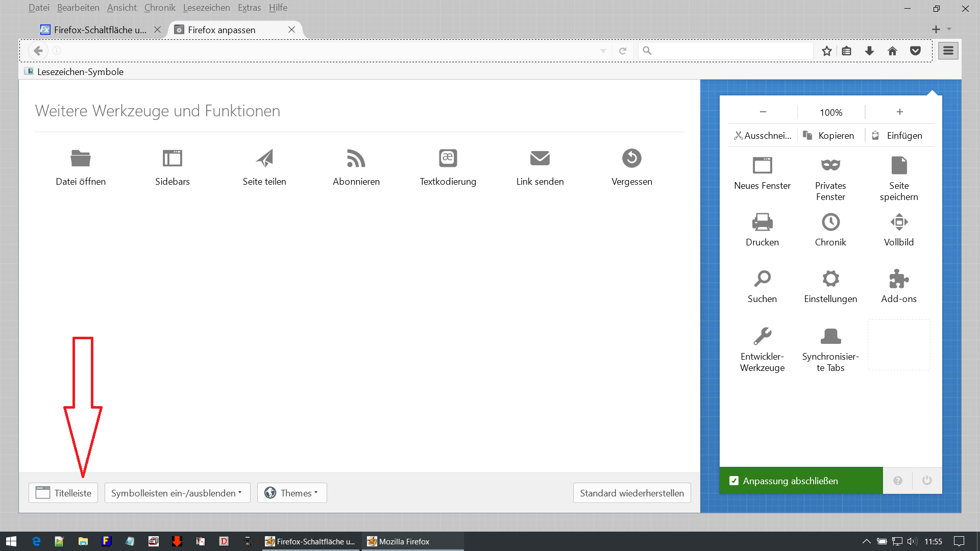
Task: Select the Add-ons puzzle piece icon
Action: [898, 279]
